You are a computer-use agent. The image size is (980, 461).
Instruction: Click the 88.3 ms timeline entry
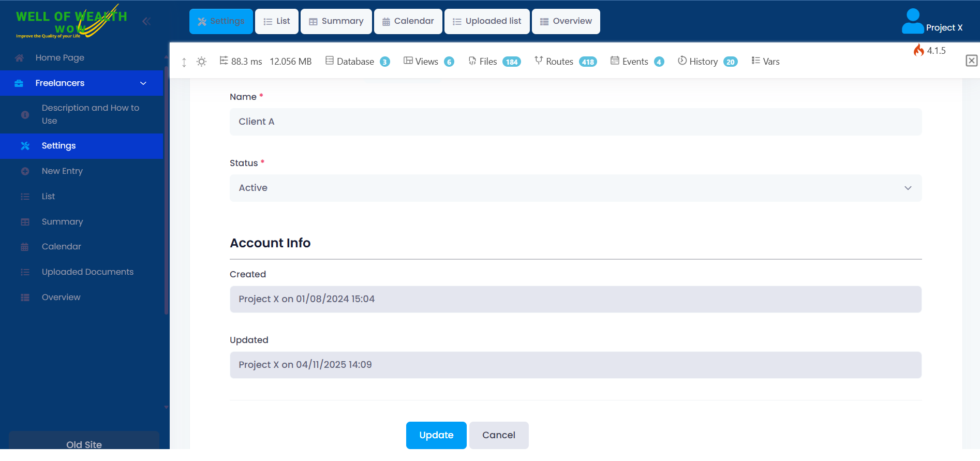241,62
